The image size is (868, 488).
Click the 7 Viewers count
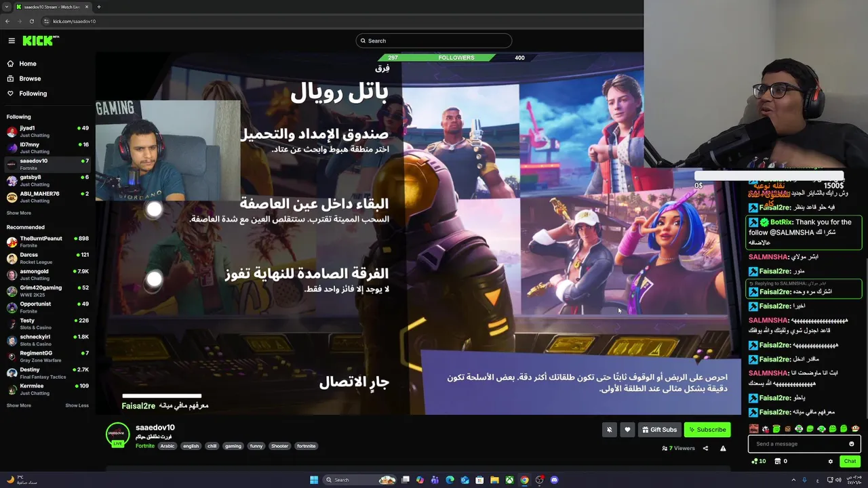[679, 448]
